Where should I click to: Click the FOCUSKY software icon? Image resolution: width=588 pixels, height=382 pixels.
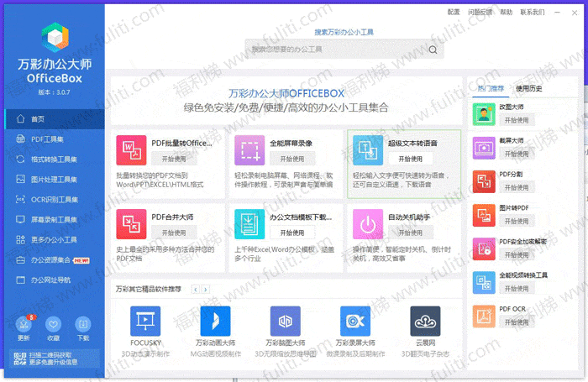coord(145,322)
